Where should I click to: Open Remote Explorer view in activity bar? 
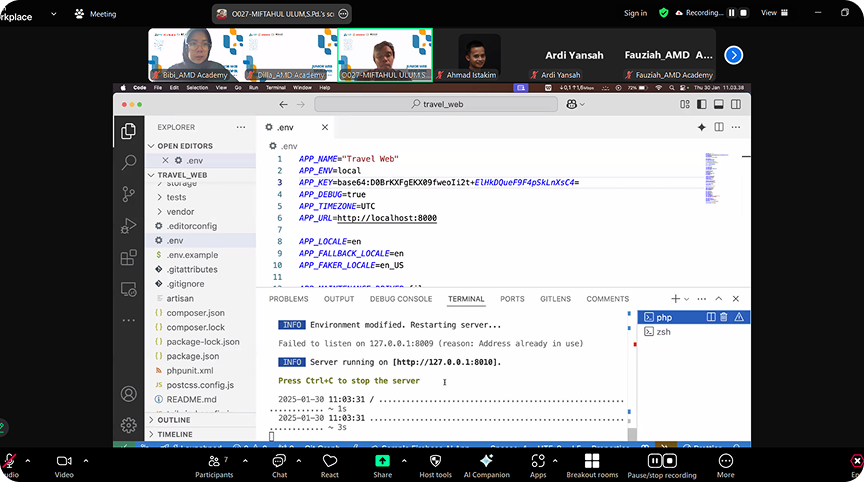tap(128, 289)
